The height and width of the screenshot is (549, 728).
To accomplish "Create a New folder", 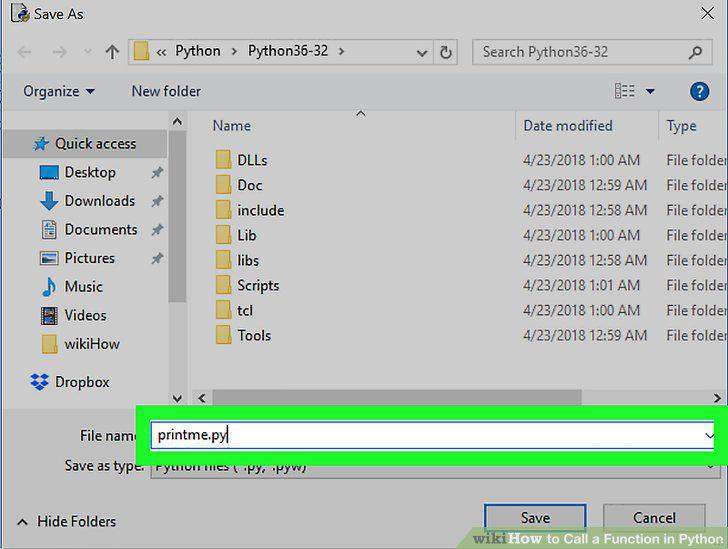I will point(166,91).
